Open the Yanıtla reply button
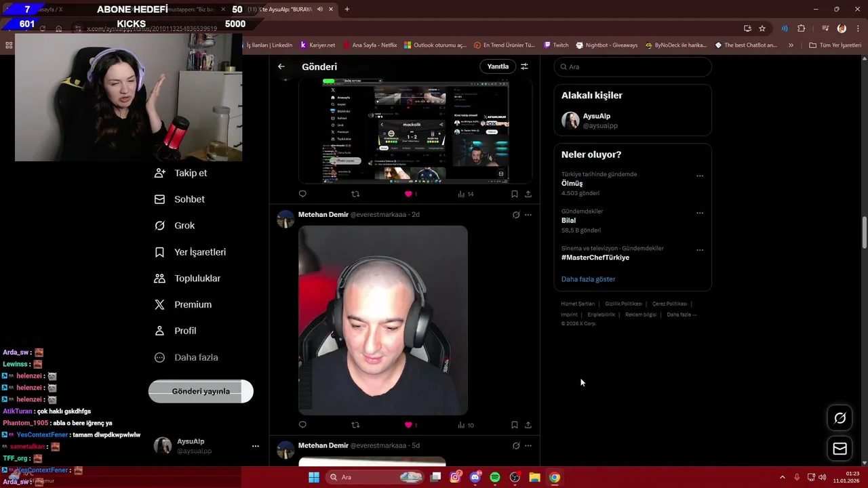The height and width of the screenshot is (488, 868). (498, 66)
